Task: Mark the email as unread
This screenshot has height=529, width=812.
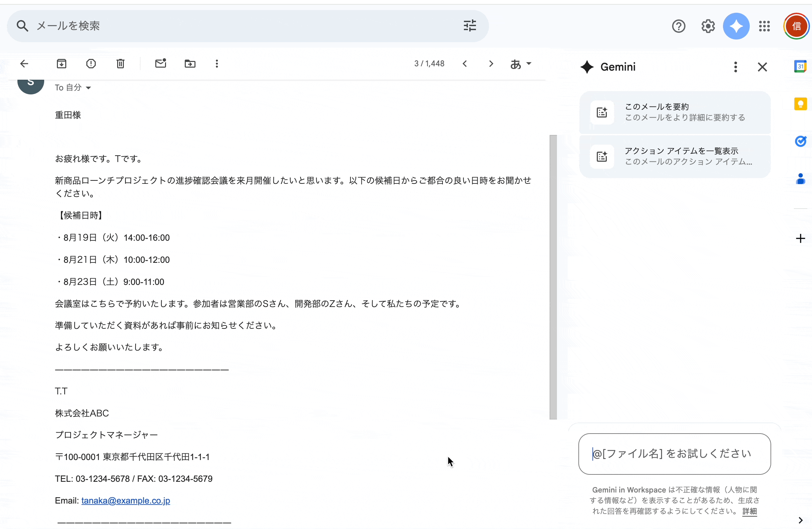Action: (160, 64)
